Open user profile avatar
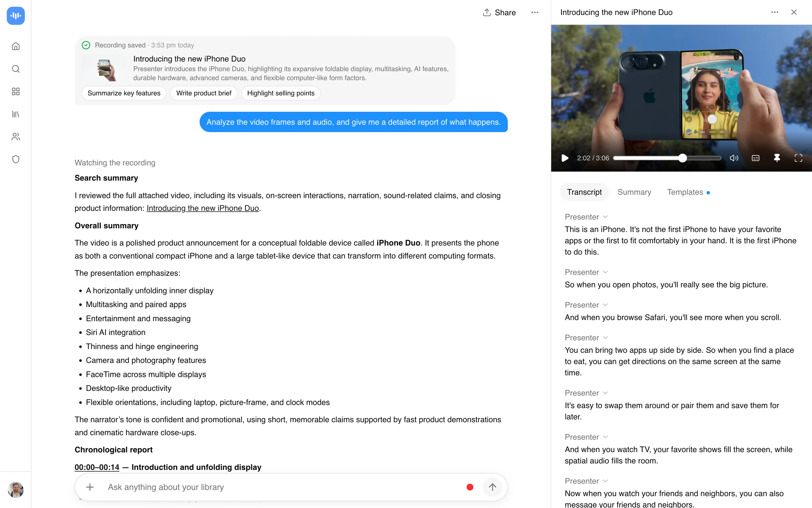812x508 pixels. coord(16,490)
